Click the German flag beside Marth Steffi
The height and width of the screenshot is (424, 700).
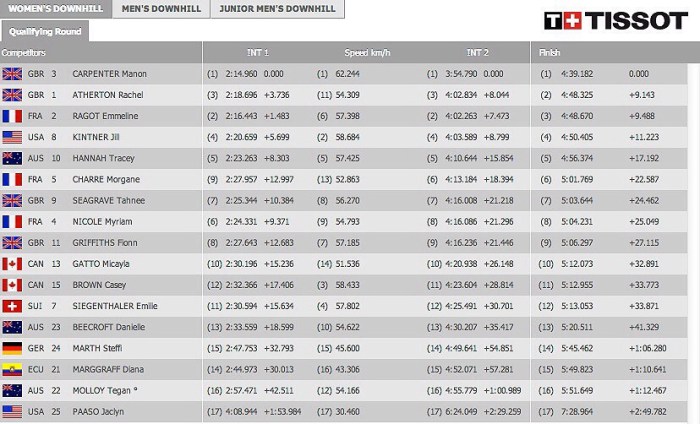coord(13,349)
